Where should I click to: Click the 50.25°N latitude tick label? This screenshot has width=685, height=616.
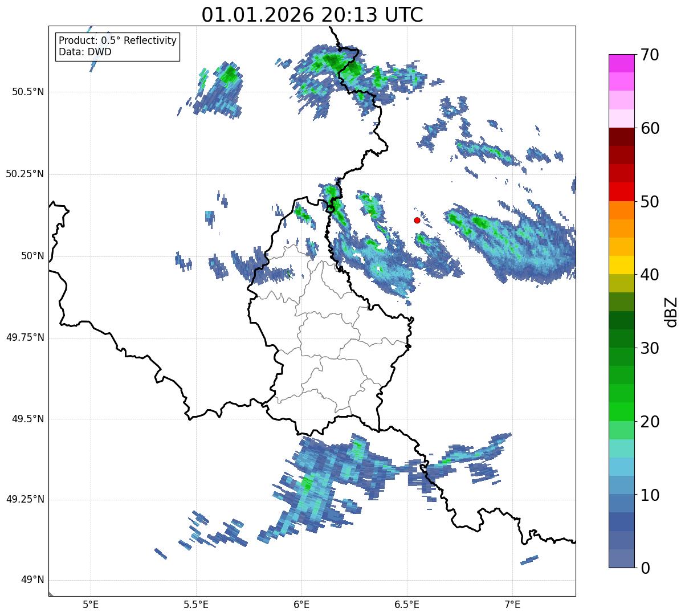pyautogui.click(x=25, y=174)
